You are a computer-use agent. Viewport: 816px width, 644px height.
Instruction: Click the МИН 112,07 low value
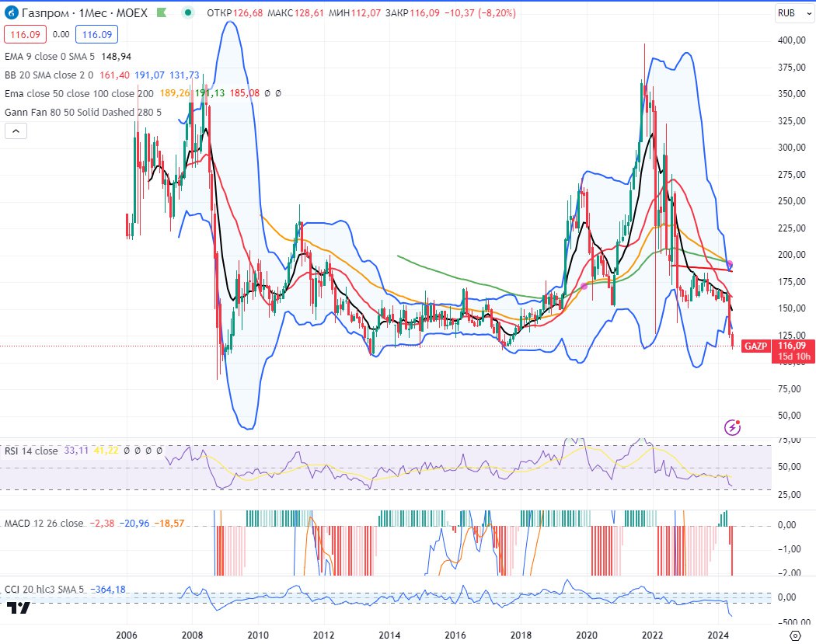pos(354,13)
